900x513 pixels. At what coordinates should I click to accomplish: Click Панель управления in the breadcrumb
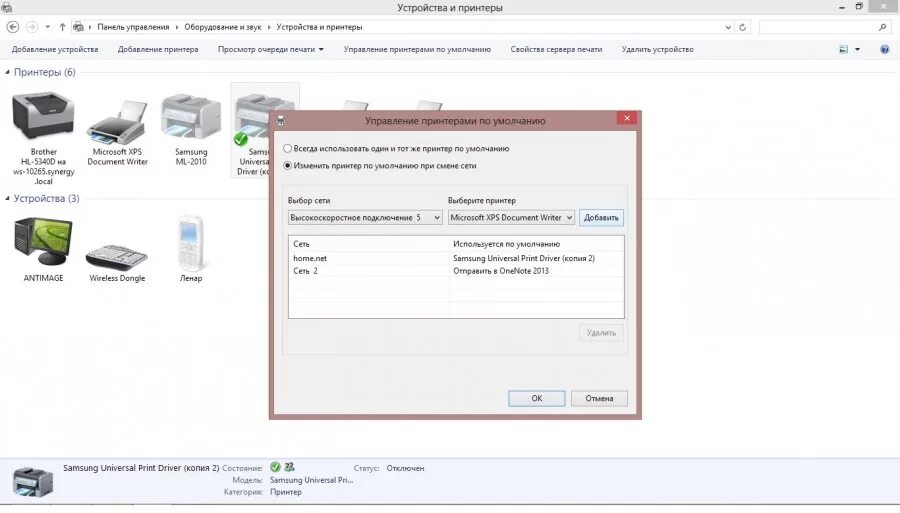click(x=133, y=27)
